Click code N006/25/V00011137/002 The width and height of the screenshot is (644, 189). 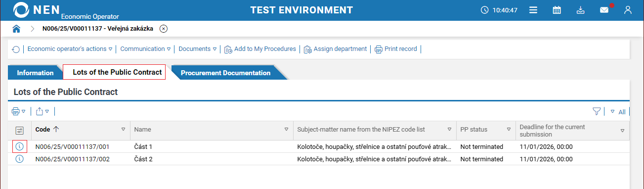coord(73,159)
